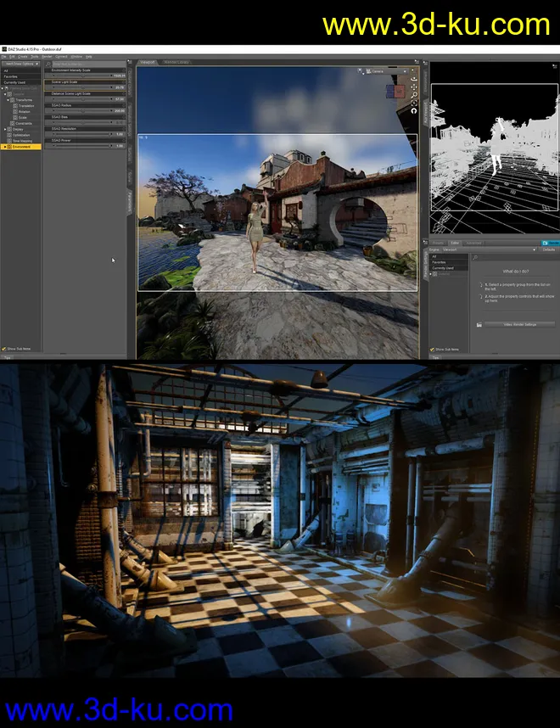
Task: Toggle Show Sub Items in Render Settings
Action: [x=445, y=349]
